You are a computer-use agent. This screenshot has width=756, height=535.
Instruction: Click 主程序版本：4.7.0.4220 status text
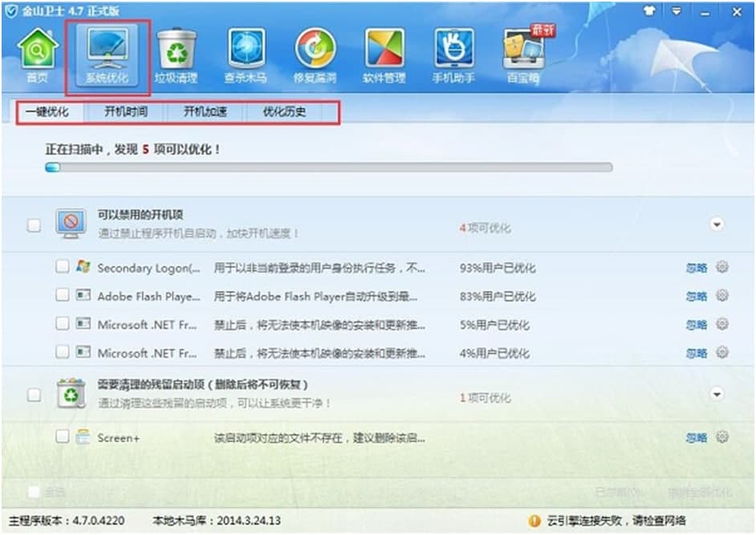click(67, 521)
